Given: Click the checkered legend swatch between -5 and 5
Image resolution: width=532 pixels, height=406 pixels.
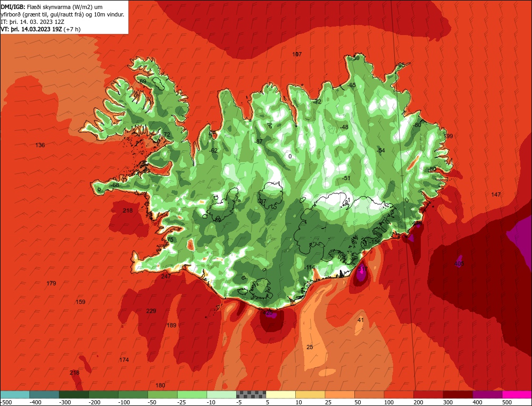Looking at the screenshot, I should coord(251,394).
